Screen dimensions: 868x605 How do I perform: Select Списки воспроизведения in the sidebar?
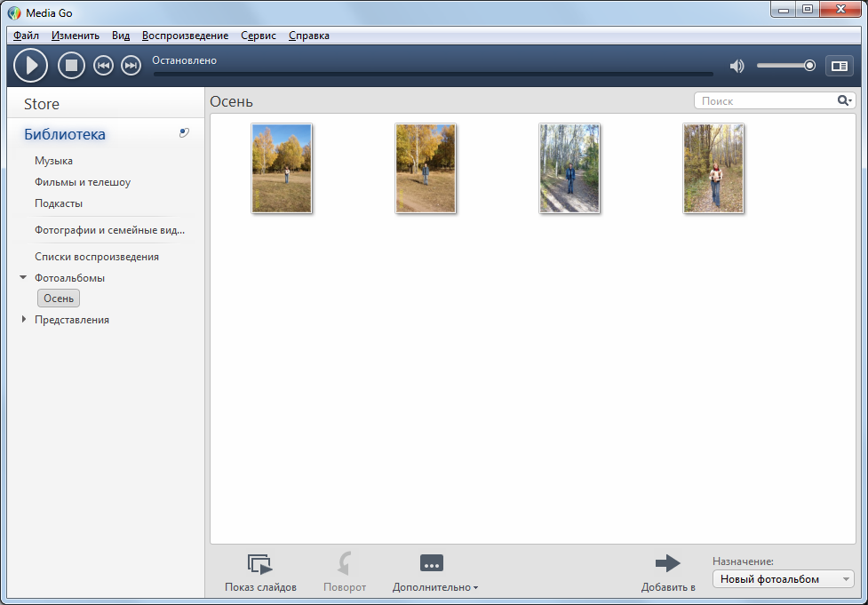pos(97,257)
